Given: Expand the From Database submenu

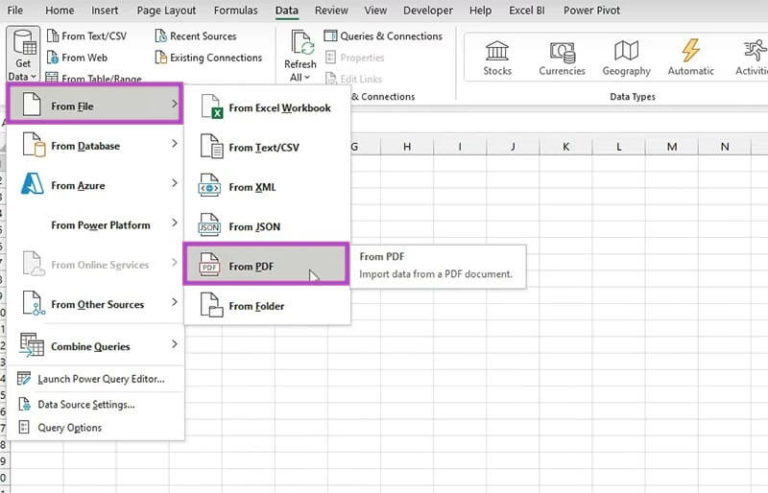Looking at the screenshot, I should point(96,146).
